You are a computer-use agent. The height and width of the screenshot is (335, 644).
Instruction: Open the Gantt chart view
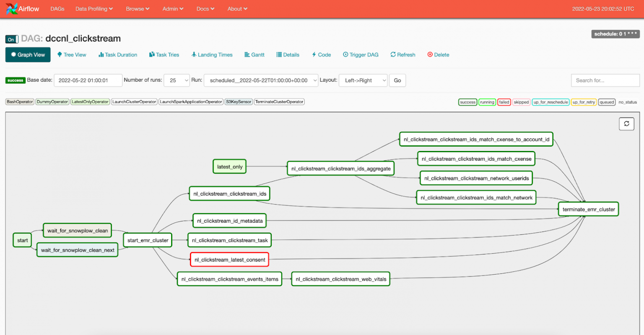tap(254, 55)
